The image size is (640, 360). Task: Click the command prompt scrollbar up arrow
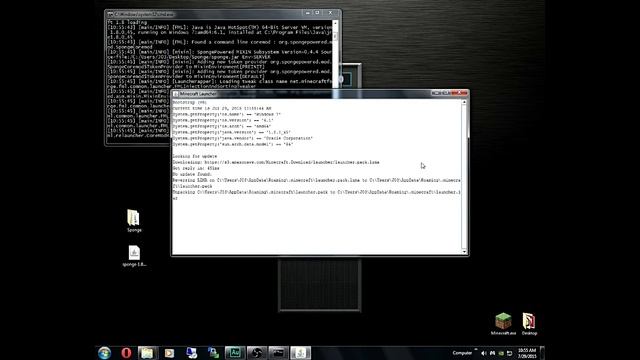[x=335, y=23]
